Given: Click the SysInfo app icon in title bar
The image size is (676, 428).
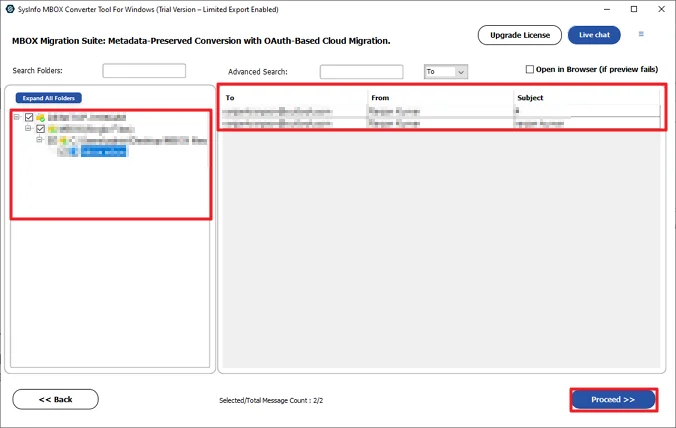Looking at the screenshot, I should coord(9,9).
